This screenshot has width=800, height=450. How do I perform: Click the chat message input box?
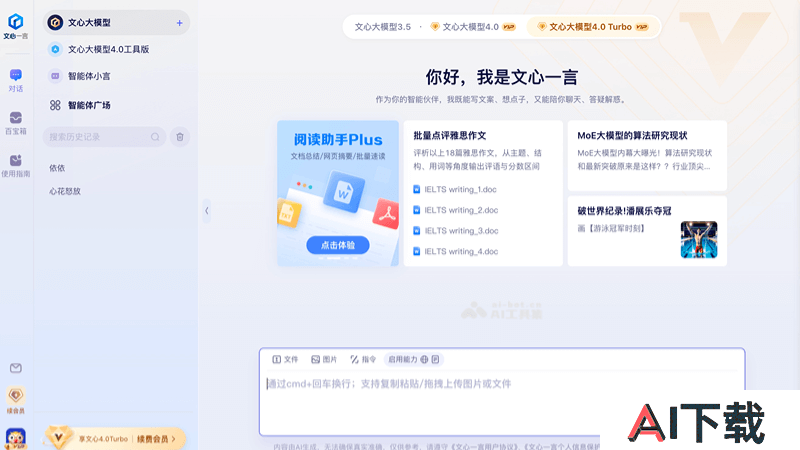502,392
